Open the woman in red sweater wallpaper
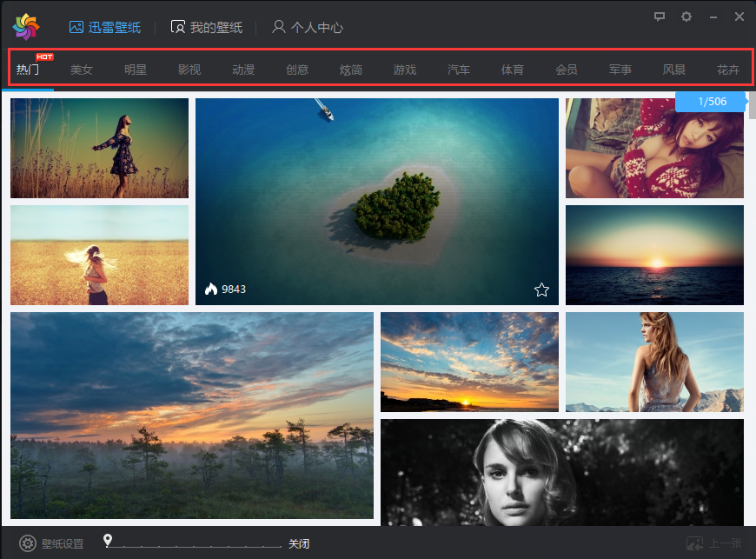The height and width of the screenshot is (559, 756). point(654,148)
